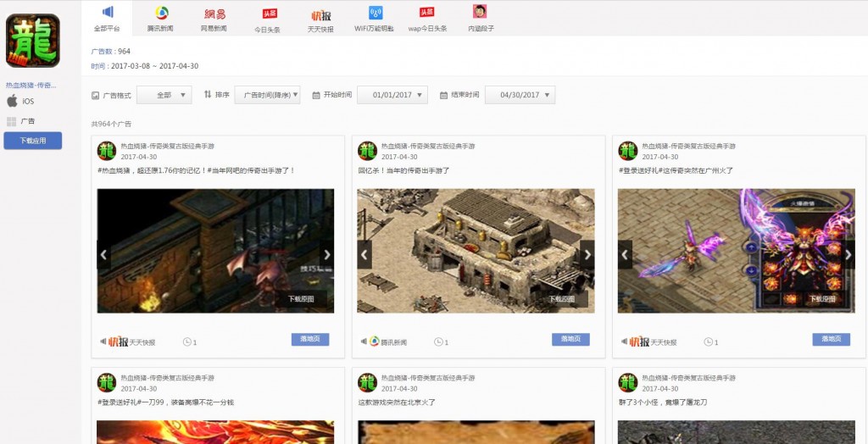The image size is (868, 444).
Task: Show previous image in the 回忆杀 ad
Action: pyautogui.click(x=364, y=255)
